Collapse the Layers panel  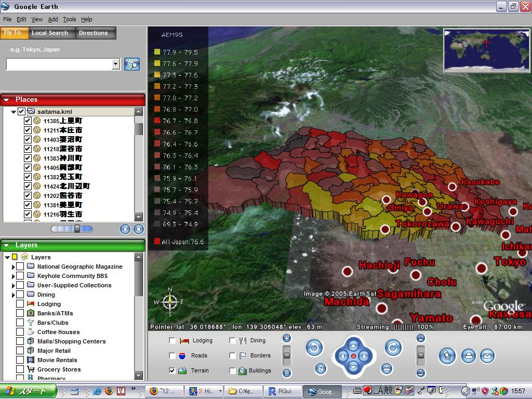pos(6,245)
